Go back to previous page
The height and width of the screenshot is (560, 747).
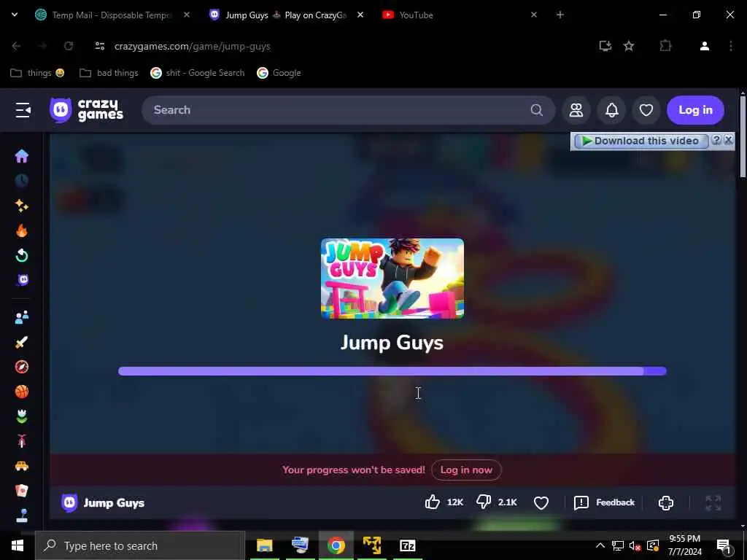pos(16,46)
